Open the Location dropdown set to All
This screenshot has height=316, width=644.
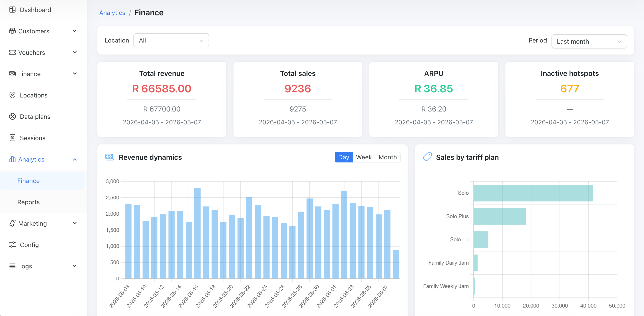(x=171, y=40)
